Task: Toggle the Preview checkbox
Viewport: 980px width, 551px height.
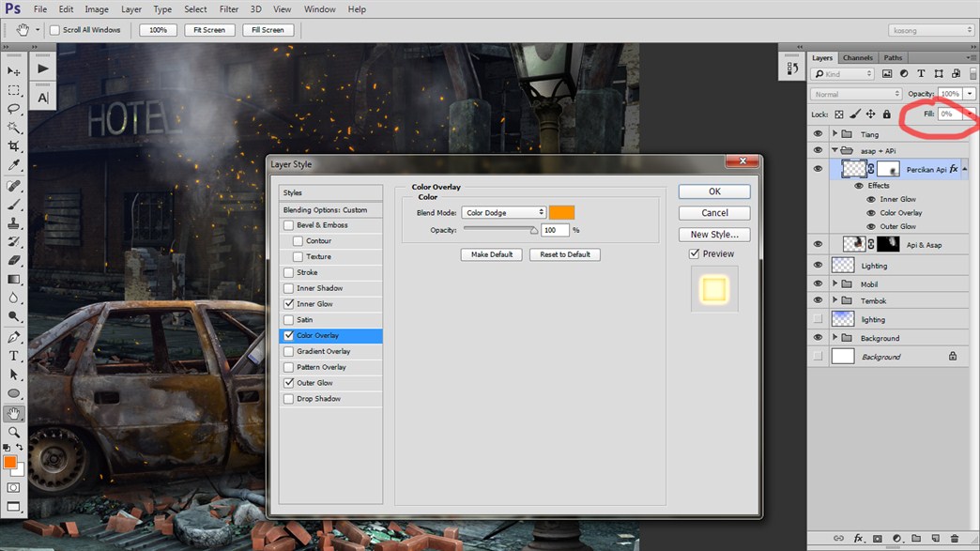Action: 694,253
